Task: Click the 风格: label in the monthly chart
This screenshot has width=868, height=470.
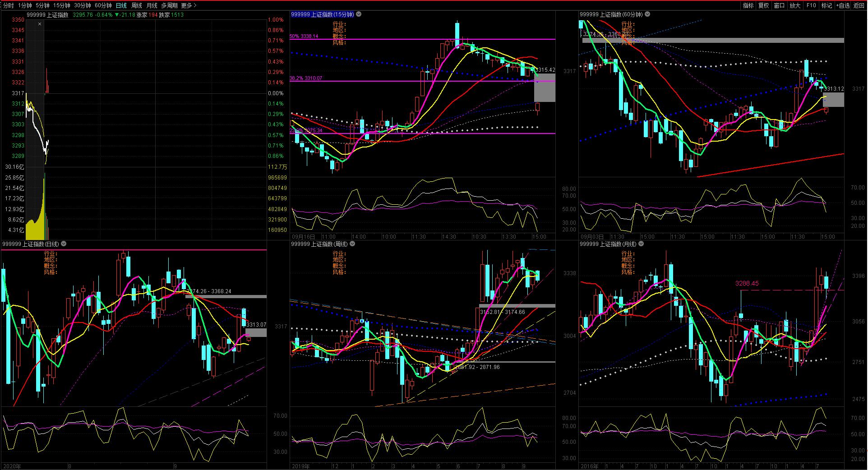Action: (x=628, y=272)
